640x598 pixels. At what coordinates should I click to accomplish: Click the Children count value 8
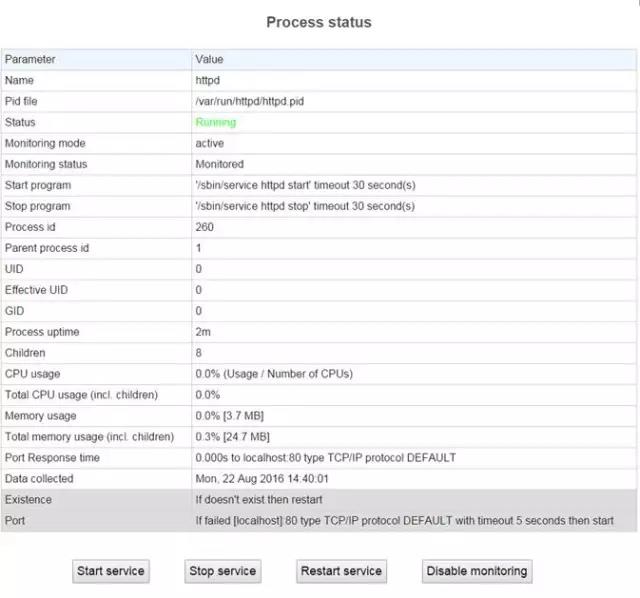[199, 353]
